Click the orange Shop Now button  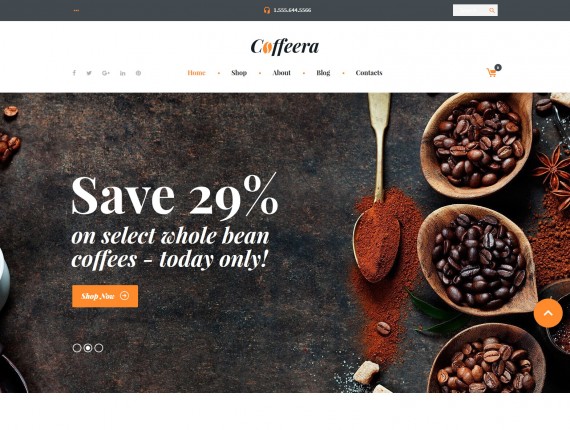click(105, 296)
